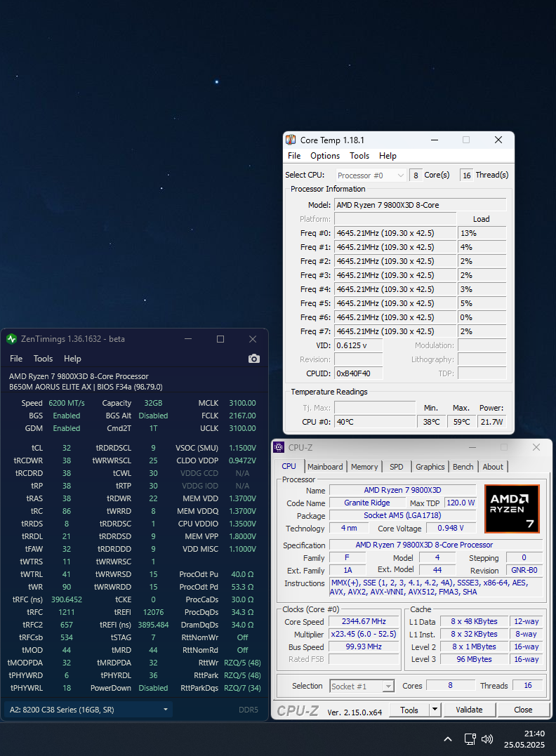
Task: Close the Core Temp window
Action: [x=498, y=140]
